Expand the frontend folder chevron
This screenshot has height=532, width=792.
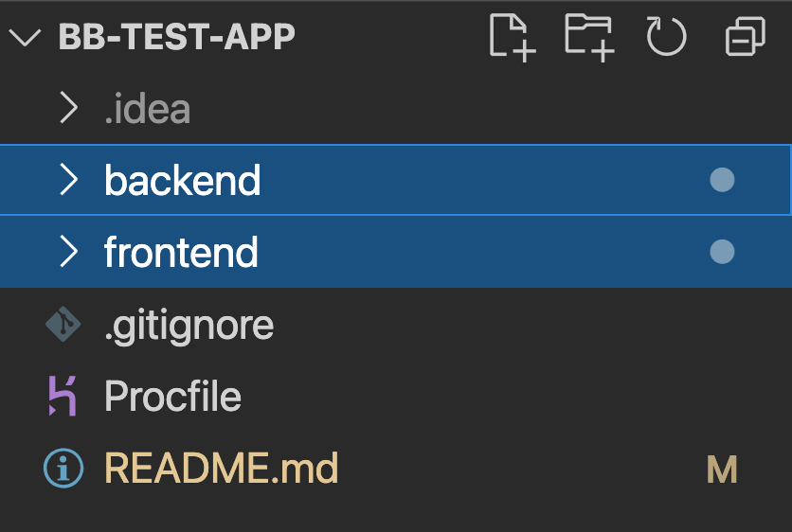[69, 252]
